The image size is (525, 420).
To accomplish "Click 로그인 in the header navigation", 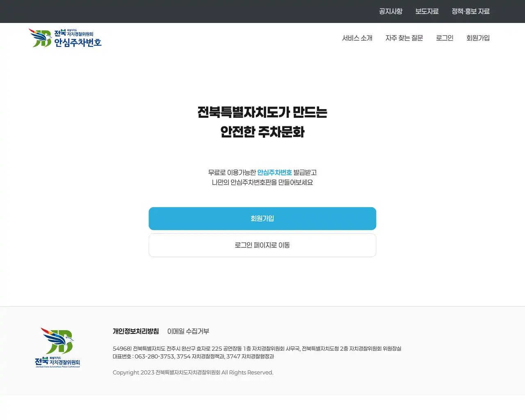I will (444, 38).
